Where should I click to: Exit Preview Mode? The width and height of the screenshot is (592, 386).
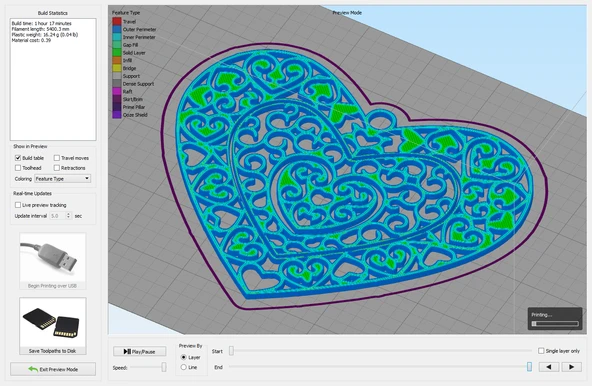53,369
